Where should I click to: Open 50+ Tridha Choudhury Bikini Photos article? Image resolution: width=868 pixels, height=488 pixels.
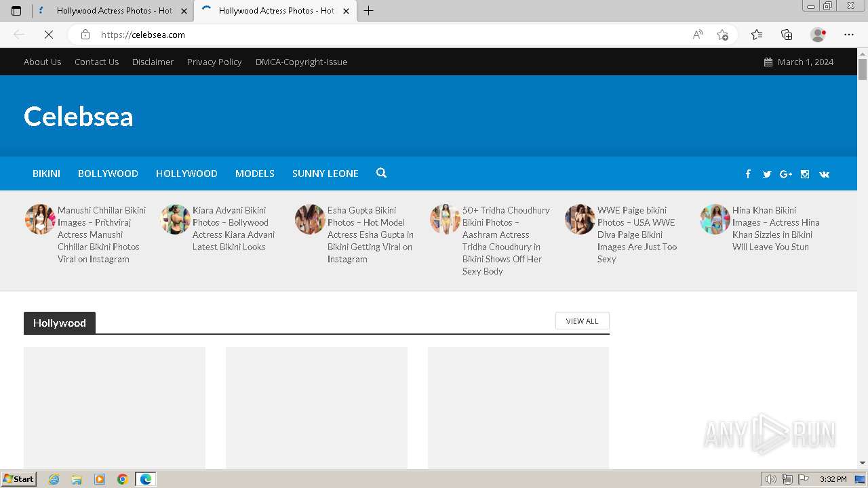point(506,241)
